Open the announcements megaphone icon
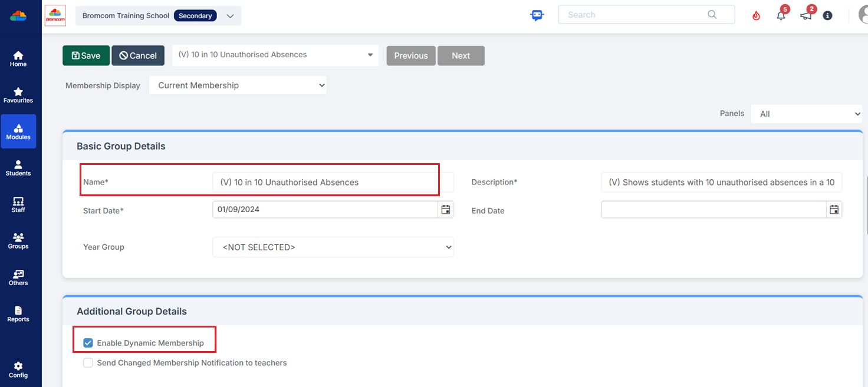 [x=805, y=16]
